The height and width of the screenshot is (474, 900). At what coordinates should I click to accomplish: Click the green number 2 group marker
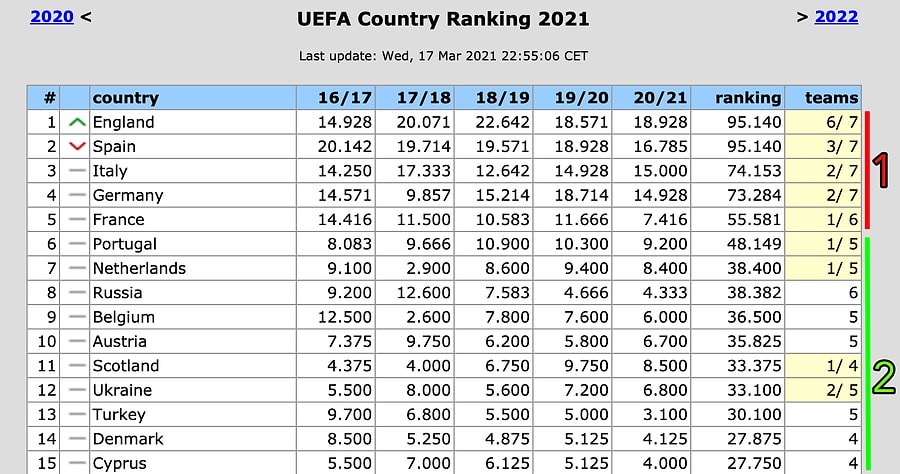pos(883,379)
